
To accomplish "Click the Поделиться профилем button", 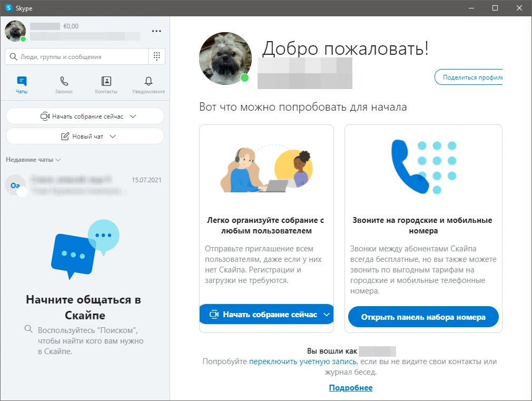I will pos(469,77).
